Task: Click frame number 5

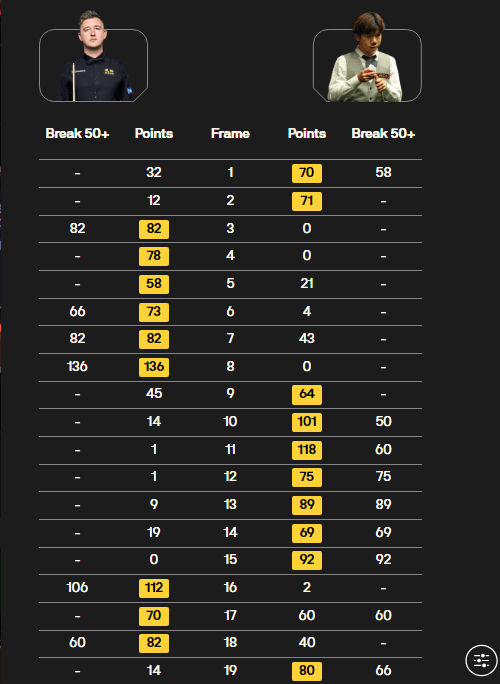Action: pos(230,284)
